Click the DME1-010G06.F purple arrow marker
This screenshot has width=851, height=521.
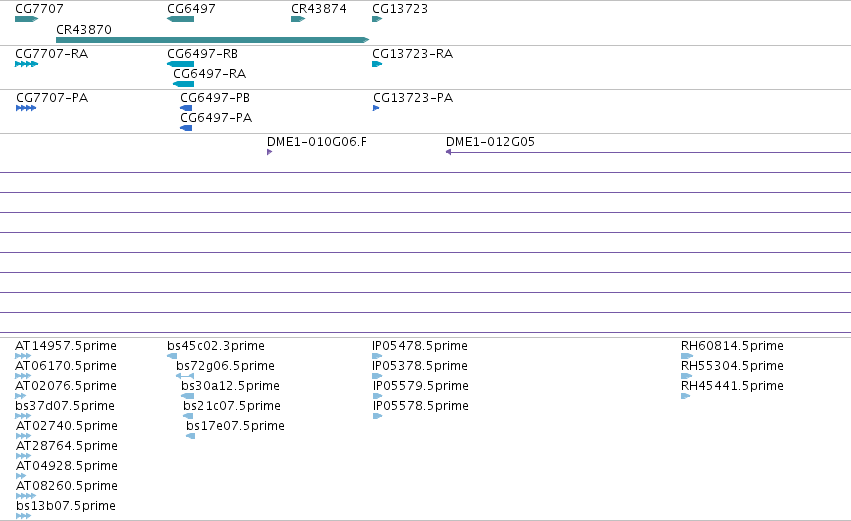[x=269, y=152]
